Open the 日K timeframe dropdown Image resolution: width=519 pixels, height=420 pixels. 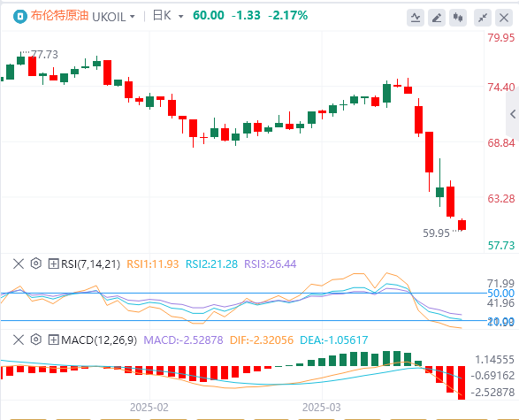[180, 17]
